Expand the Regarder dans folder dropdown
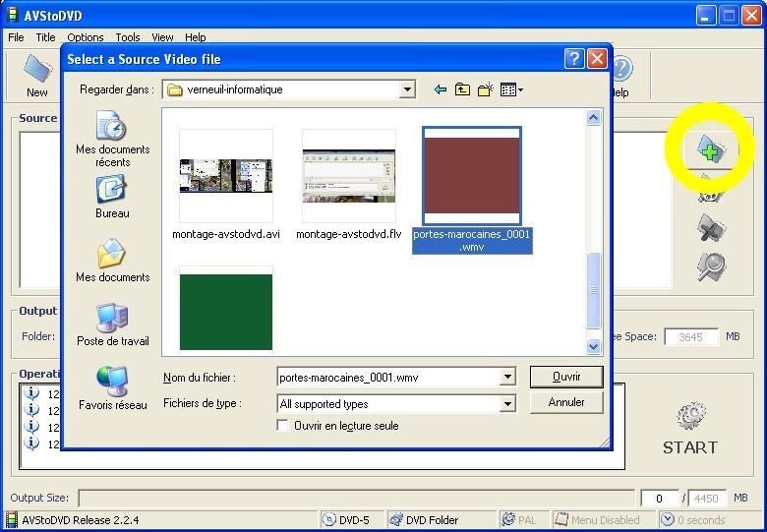This screenshot has height=532, width=767. (x=407, y=90)
